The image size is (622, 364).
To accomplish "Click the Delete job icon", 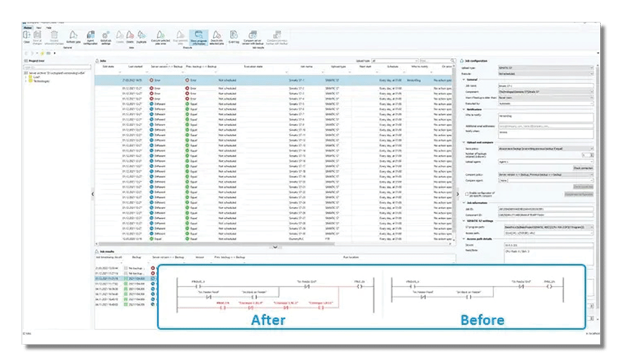I will pos(131,36).
